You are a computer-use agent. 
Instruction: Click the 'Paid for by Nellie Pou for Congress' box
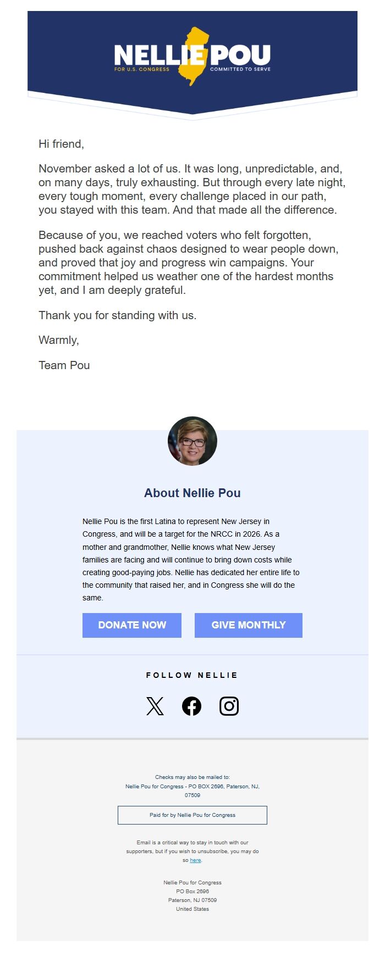click(x=192, y=815)
